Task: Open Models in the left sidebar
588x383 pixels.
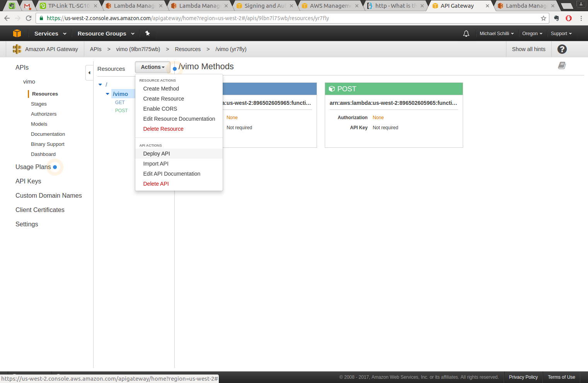Action: pyautogui.click(x=39, y=124)
